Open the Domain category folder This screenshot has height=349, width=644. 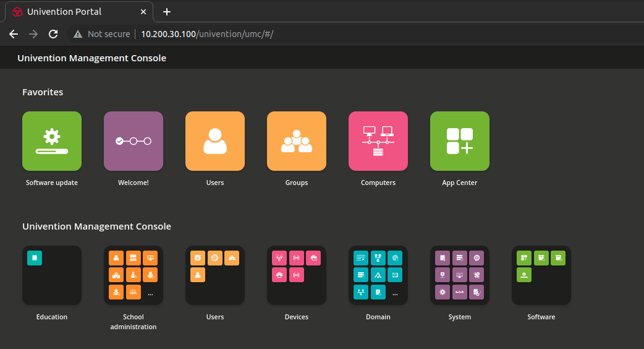(378, 275)
